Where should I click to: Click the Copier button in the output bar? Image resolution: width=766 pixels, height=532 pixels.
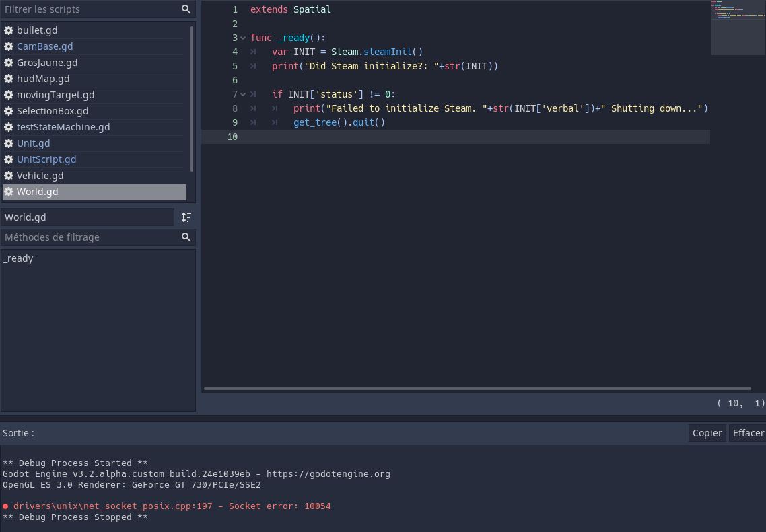707,433
